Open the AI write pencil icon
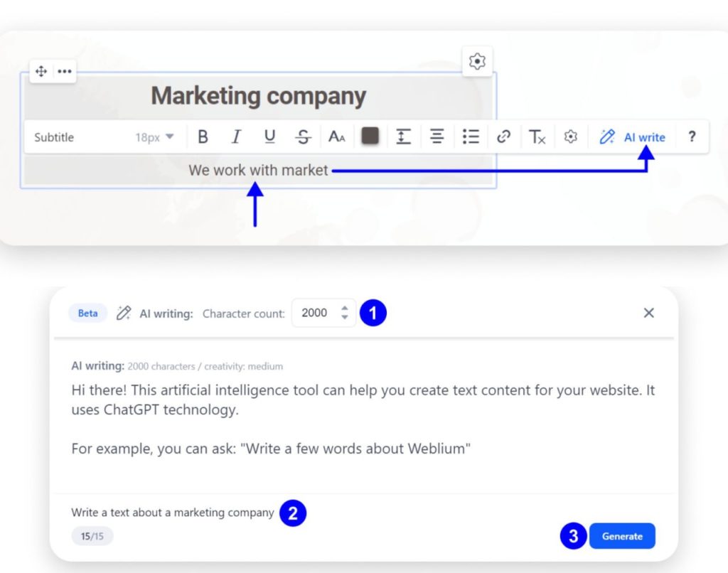 click(606, 136)
